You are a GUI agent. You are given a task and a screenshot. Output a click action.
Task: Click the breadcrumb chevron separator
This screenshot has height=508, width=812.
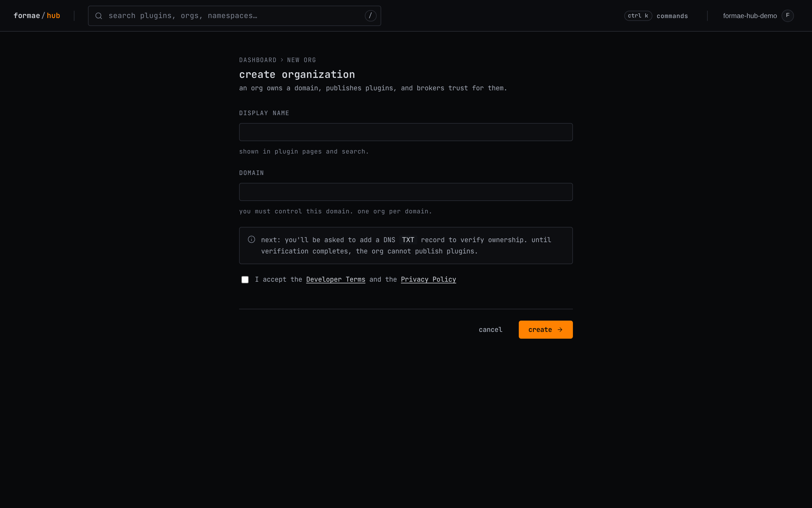[282, 60]
